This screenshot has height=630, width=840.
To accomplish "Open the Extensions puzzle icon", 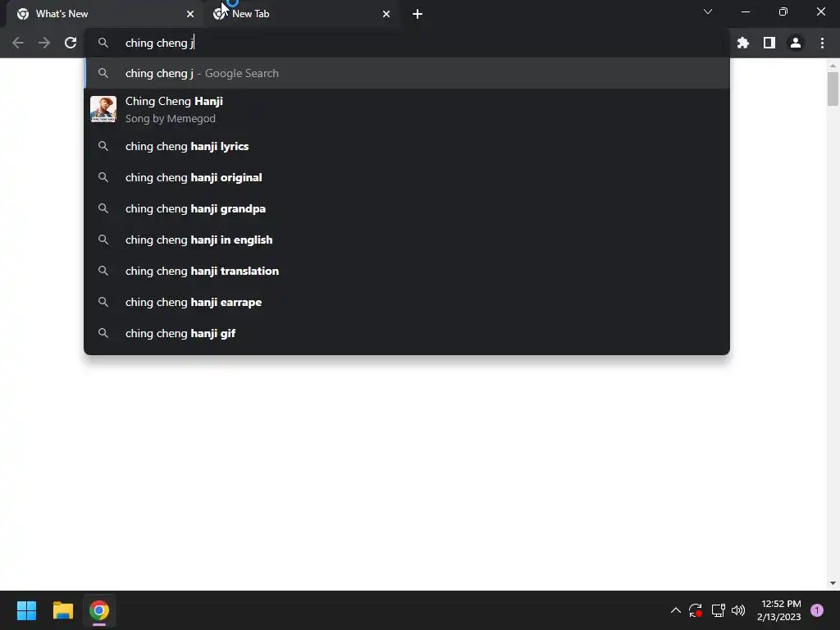I will tap(742, 43).
